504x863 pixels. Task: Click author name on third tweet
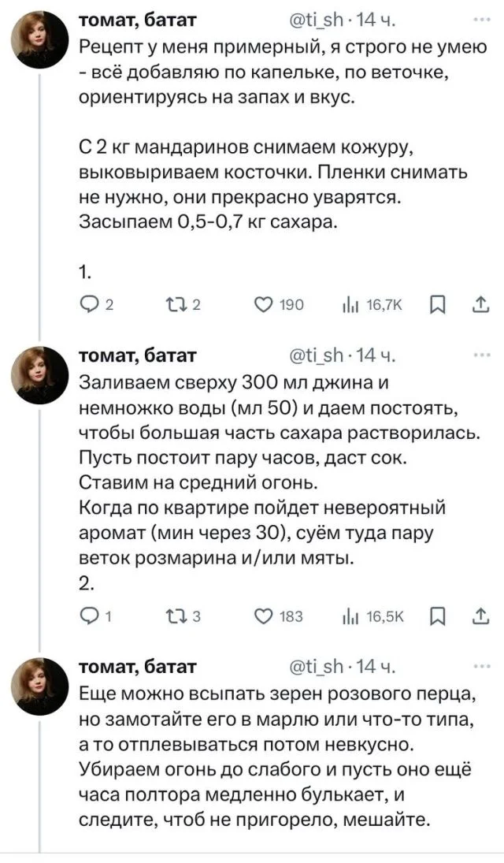[139, 668]
